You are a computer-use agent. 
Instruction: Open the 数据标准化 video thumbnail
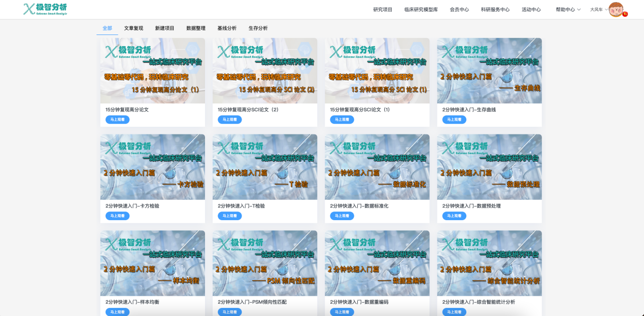tap(377, 167)
